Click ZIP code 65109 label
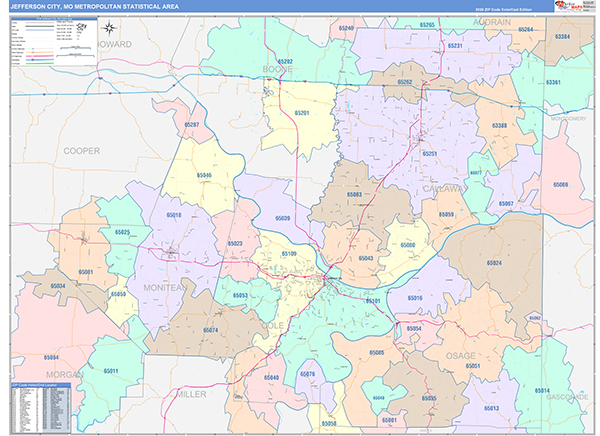600x436 pixels. [x=288, y=254]
